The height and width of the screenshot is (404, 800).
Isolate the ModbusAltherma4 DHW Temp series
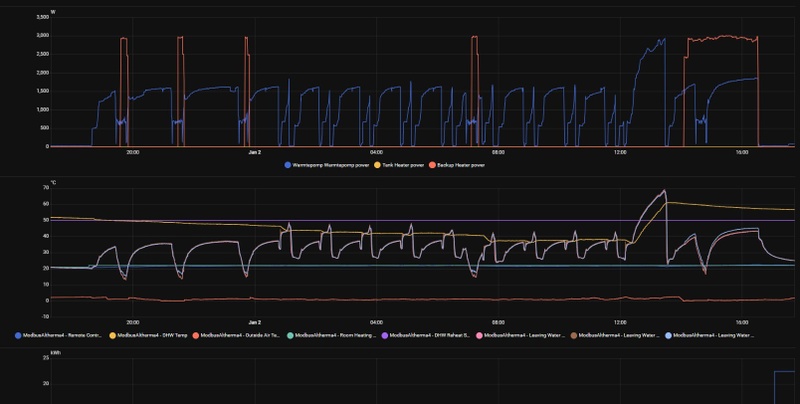click(152, 336)
